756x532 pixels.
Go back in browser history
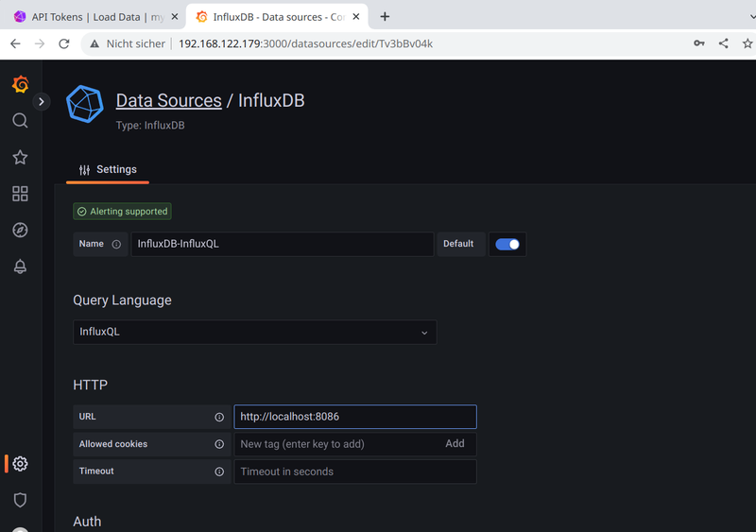(x=15, y=43)
